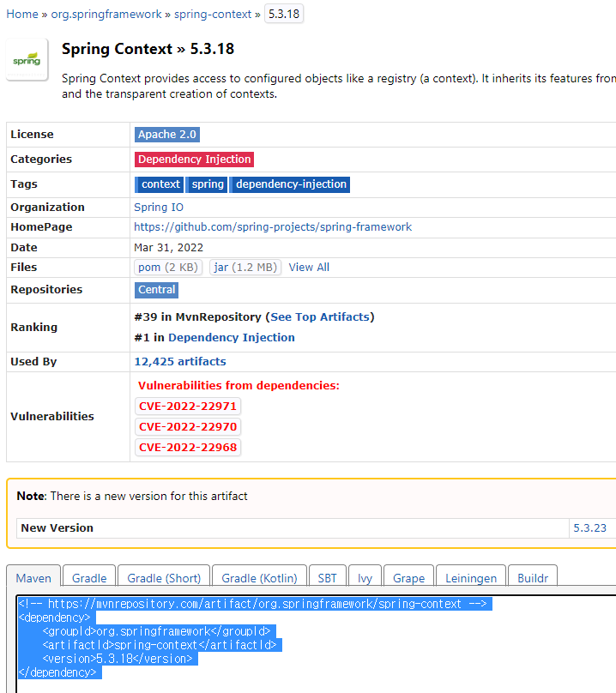The width and height of the screenshot is (616, 693).
Task: Open the Dependency Injection category badge
Action: click(x=194, y=160)
